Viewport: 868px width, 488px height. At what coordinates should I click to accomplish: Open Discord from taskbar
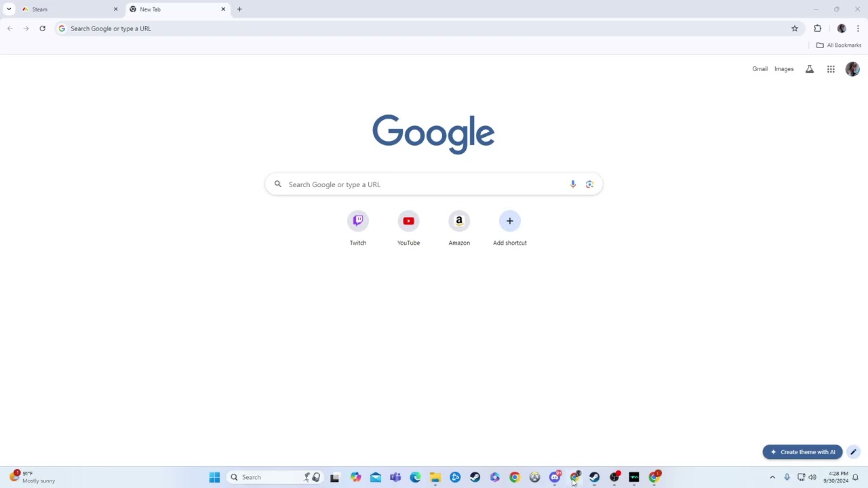click(x=555, y=477)
